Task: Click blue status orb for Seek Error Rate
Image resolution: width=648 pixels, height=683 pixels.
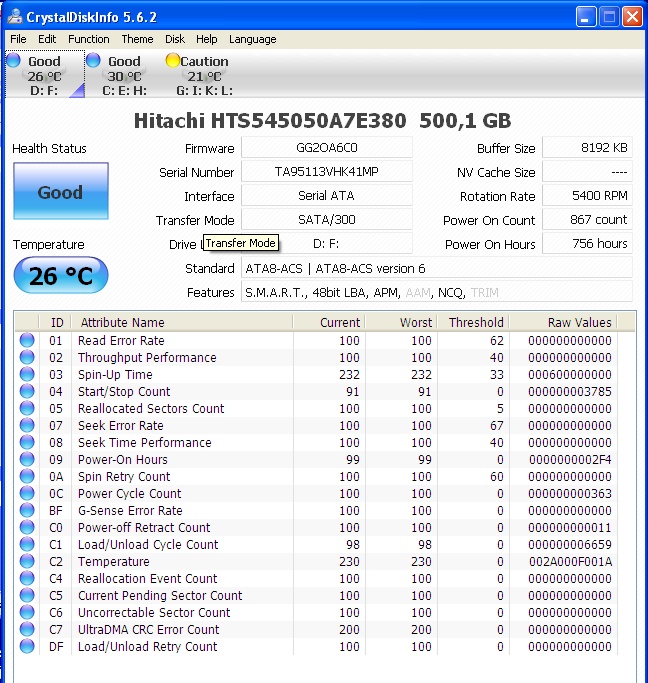Action: click(x=27, y=425)
